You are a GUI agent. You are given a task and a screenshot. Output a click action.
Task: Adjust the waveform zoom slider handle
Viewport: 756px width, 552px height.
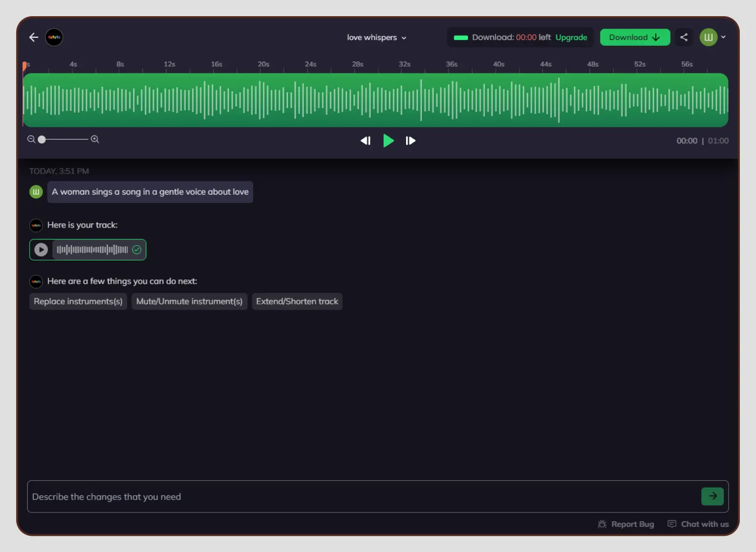click(x=42, y=139)
